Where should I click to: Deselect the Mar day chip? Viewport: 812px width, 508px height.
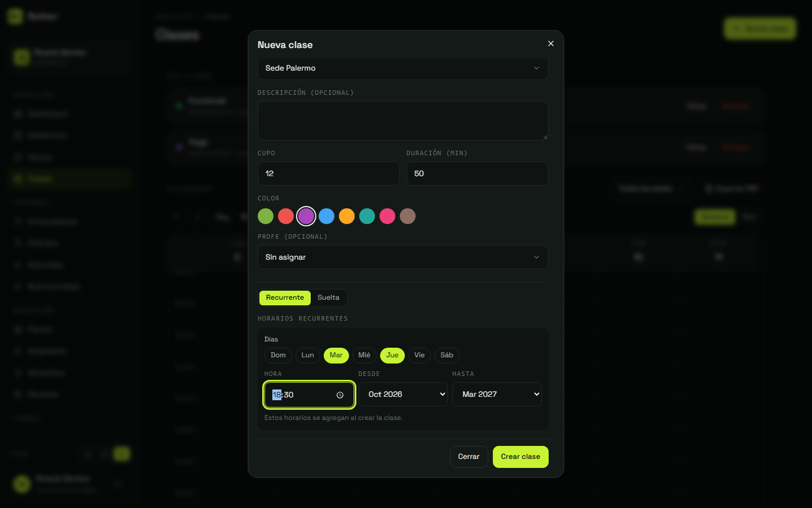click(x=336, y=355)
